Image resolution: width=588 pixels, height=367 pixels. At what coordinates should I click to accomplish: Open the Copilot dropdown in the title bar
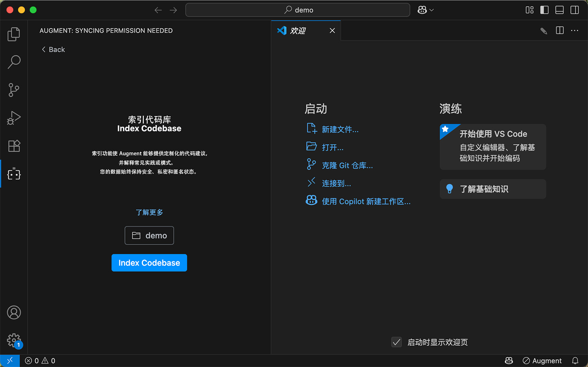coord(425,10)
